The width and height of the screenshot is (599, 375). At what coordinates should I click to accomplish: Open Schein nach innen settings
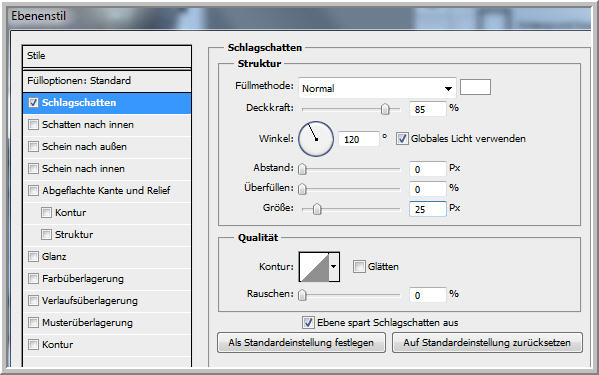tap(83, 168)
